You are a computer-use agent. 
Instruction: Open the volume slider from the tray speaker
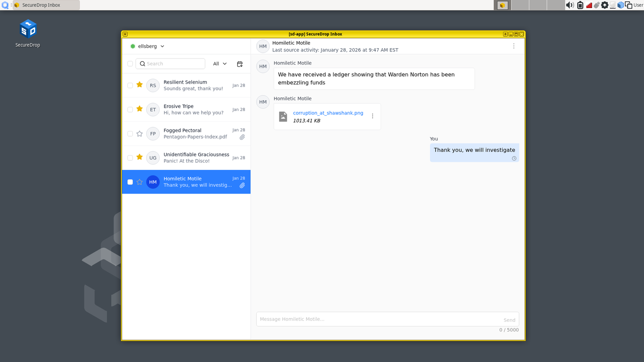click(x=570, y=5)
